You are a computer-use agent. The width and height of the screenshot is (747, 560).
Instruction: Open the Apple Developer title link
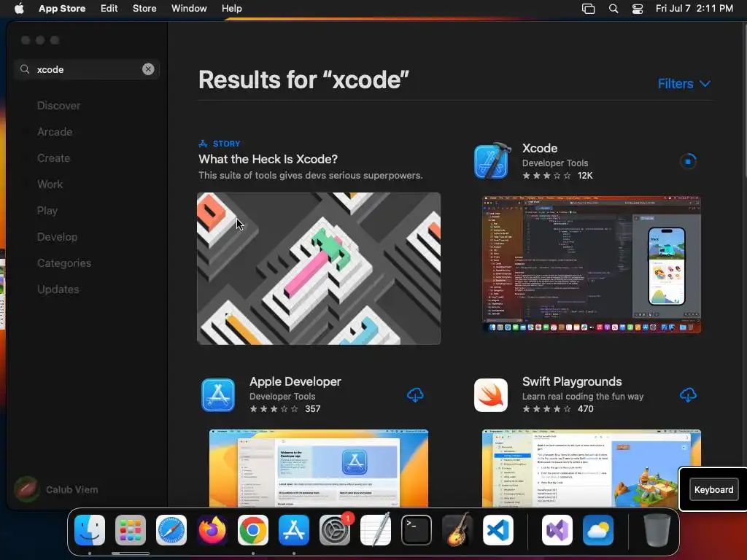coord(295,381)
